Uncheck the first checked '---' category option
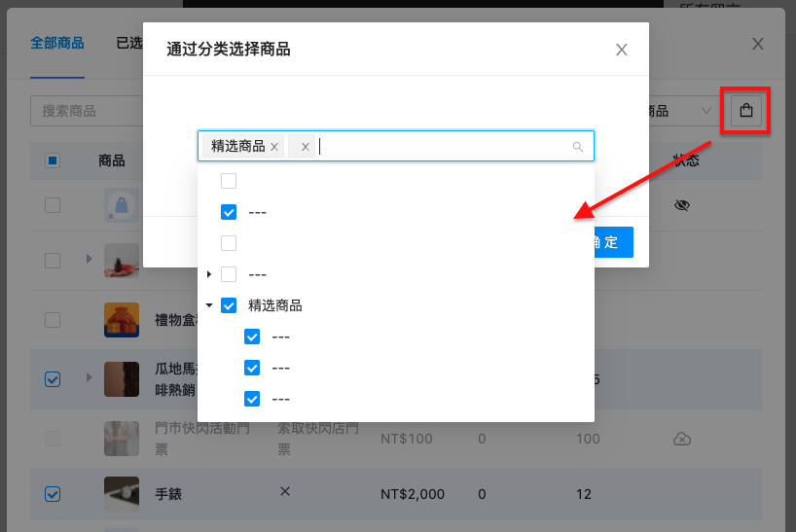796x532 pixels. 229,212
